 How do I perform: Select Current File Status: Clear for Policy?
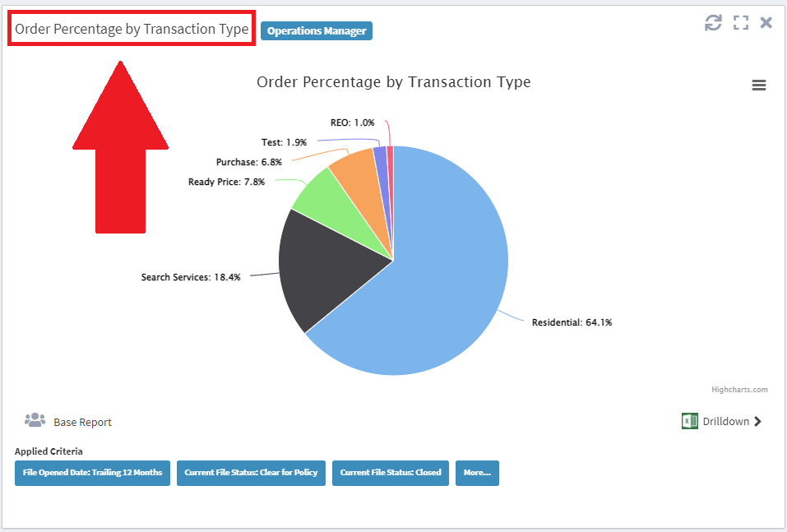[x=251, y=473]
